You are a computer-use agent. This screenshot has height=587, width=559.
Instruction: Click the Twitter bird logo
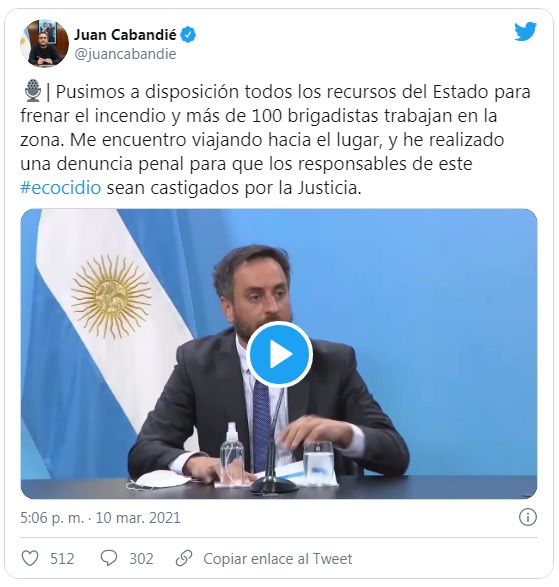[525, 32]
